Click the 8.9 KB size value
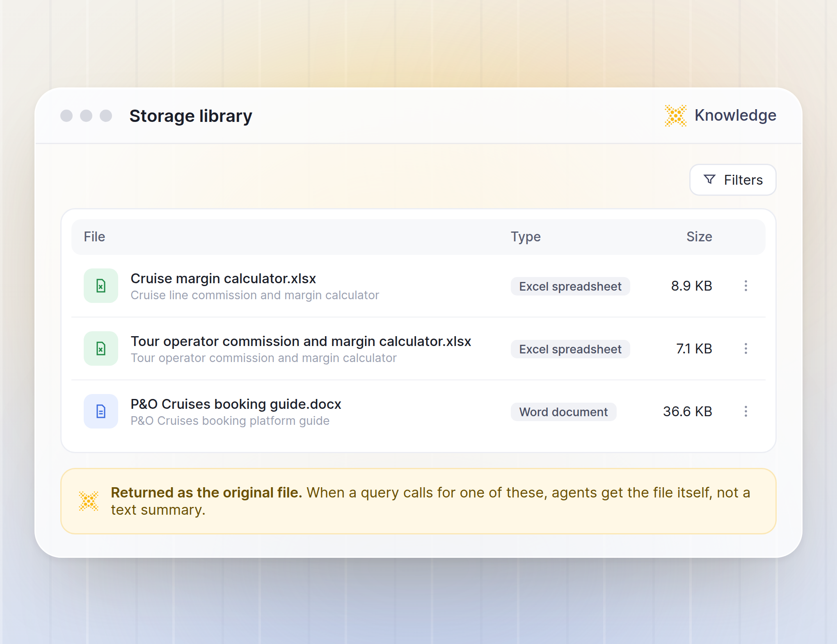Screen dimensions: 837x644 point(691,286)
